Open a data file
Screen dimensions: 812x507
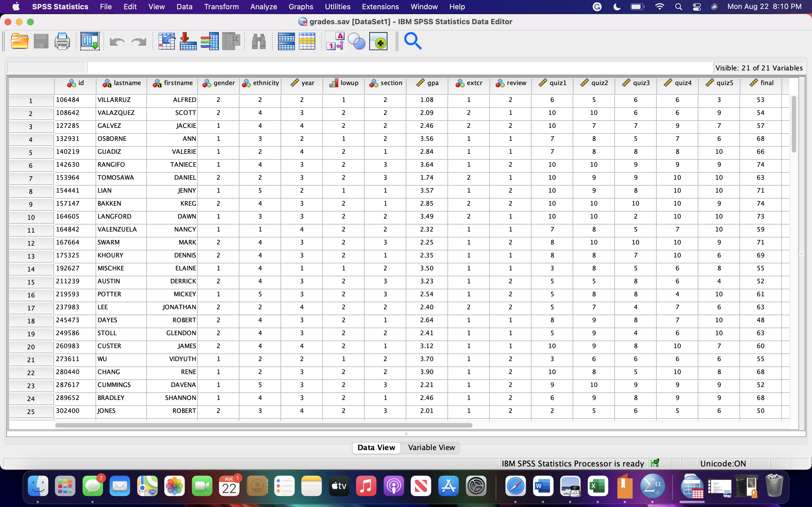[19, 41]
